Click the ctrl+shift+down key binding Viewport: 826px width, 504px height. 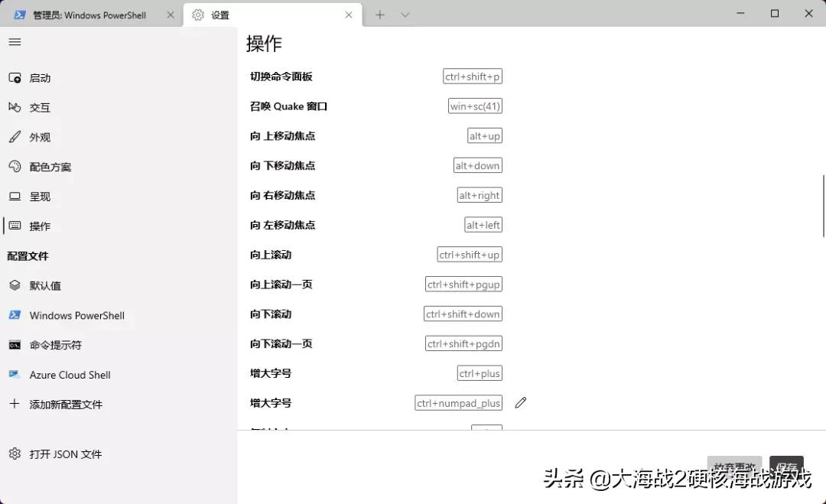463,314
